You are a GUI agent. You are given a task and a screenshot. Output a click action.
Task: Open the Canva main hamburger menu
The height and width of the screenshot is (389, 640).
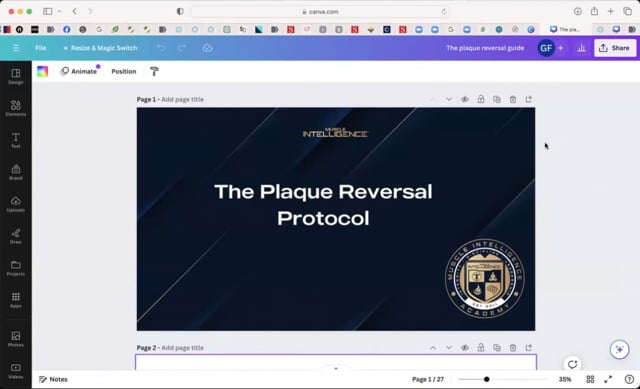tap(16, 48)
